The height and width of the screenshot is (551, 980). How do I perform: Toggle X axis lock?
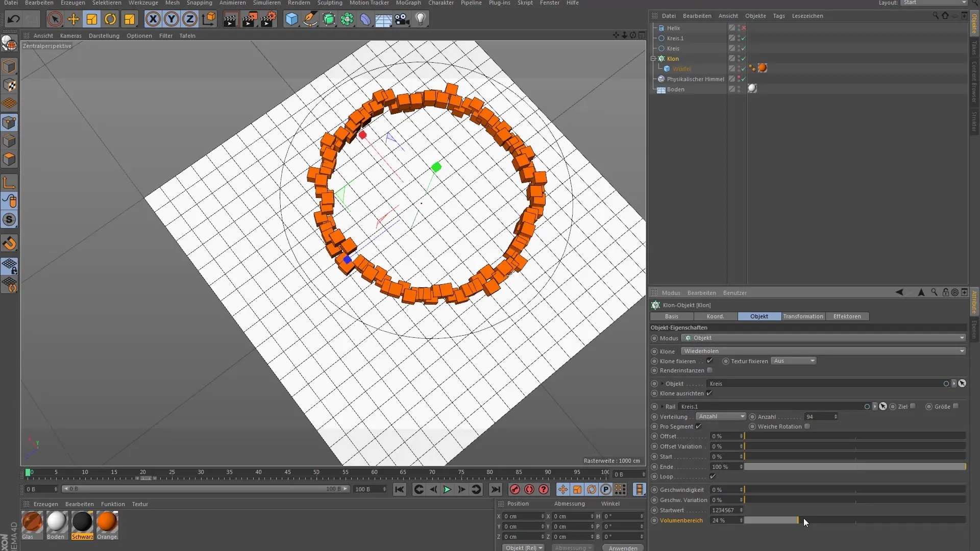(x=153, y=19)
